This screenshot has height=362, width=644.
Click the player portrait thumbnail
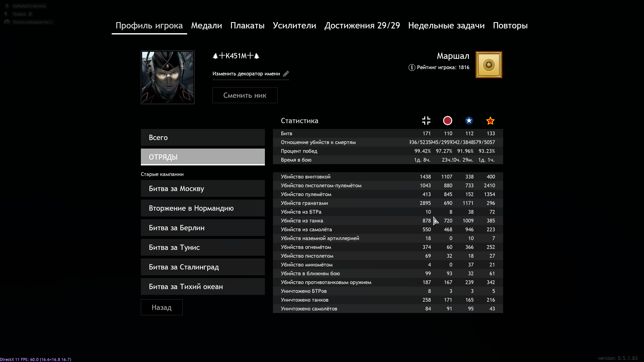coord(168,77)
